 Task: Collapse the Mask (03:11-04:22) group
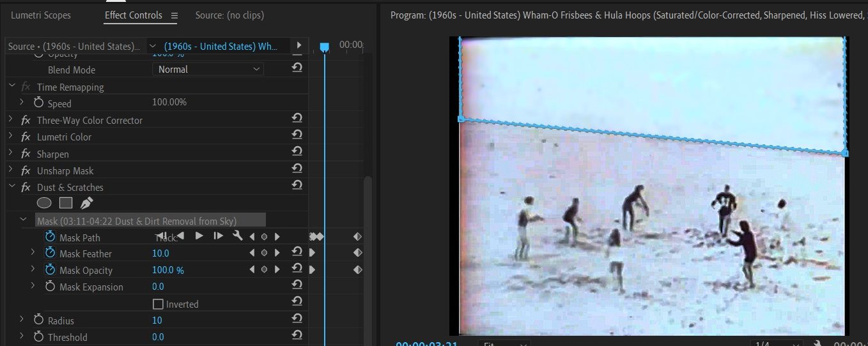point(24,220)
